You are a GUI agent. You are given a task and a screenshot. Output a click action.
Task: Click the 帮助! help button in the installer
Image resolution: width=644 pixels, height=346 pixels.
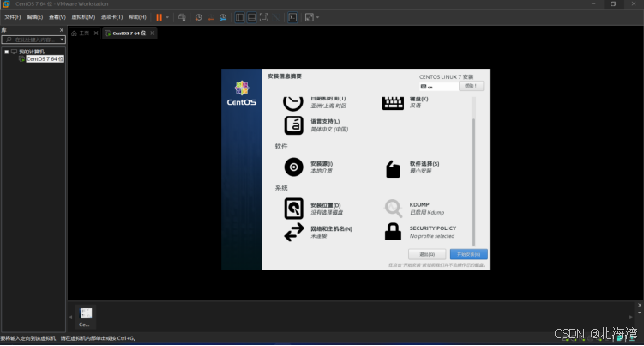(471, 86)
